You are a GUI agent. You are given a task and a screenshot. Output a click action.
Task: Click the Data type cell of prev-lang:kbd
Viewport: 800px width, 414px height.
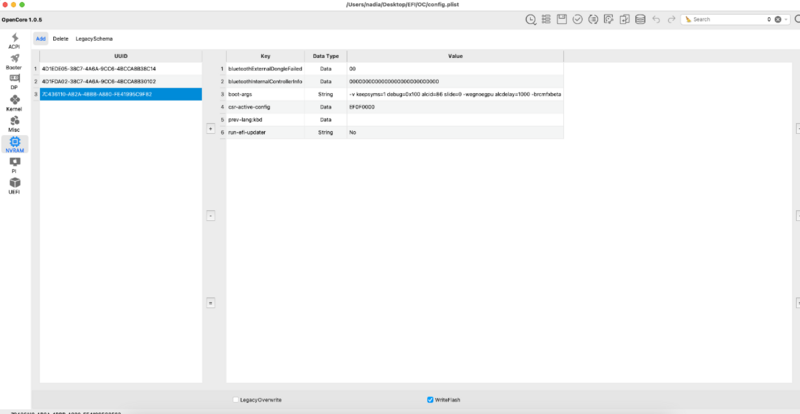[326, 119]
